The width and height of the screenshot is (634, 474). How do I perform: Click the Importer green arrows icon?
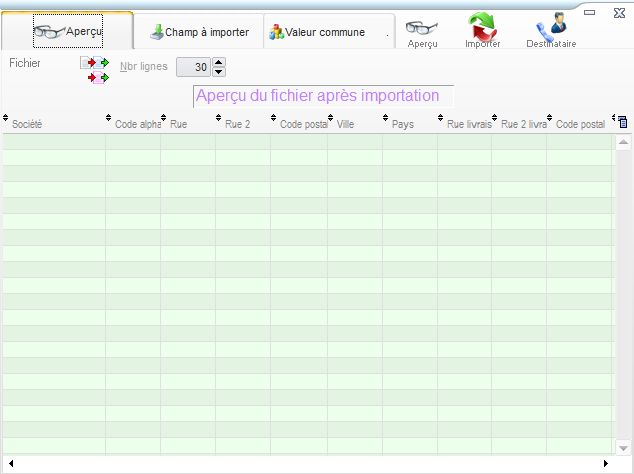(483, 29)
